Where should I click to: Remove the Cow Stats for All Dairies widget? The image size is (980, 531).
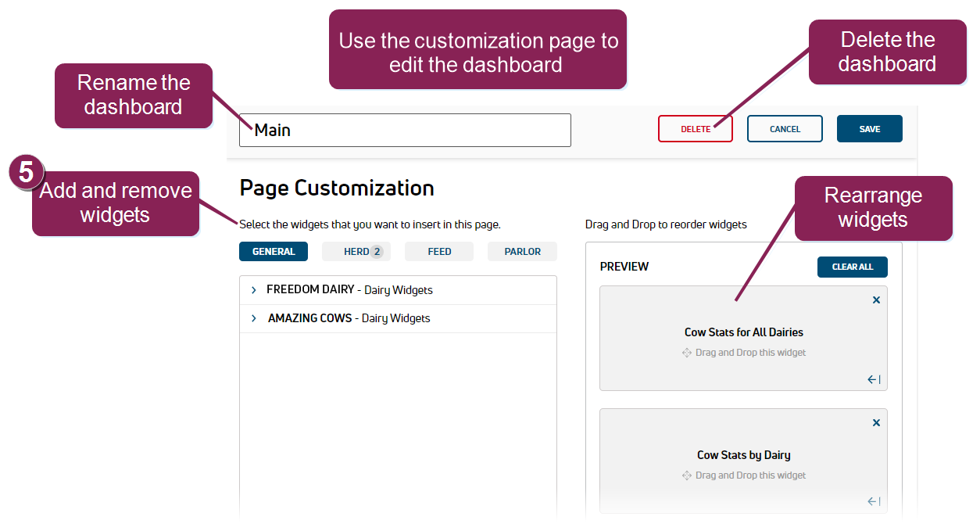(876, 300)
